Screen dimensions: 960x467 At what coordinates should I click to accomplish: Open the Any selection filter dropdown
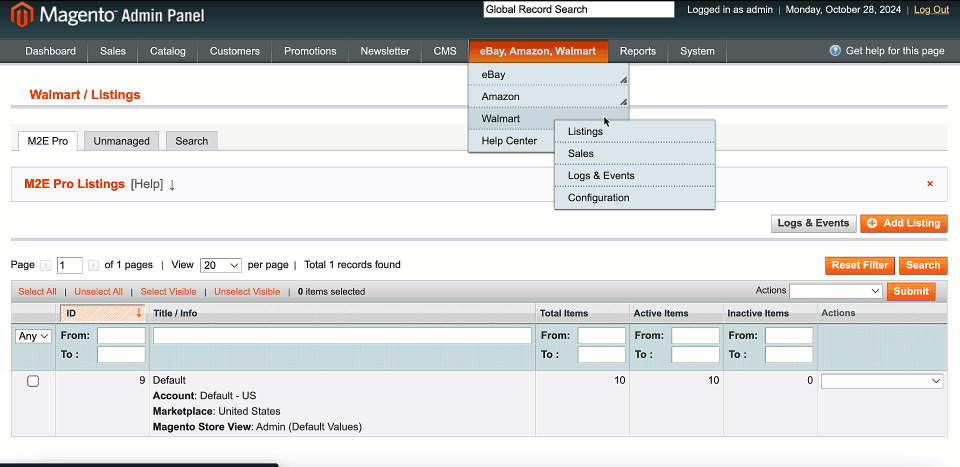point(33,336)
